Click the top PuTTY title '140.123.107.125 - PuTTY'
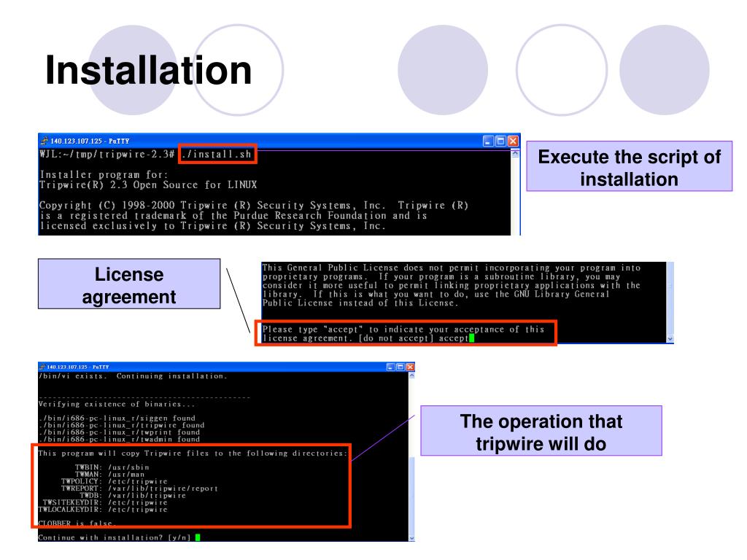747x560 pixels. click(90, 141)
